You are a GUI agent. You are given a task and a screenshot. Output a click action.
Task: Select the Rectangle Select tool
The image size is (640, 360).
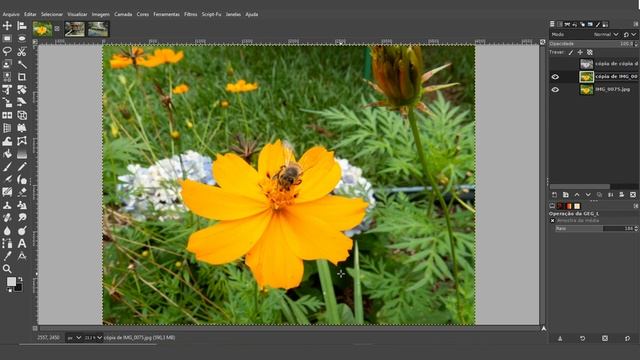pyautogui.click(x=7, y=38)
